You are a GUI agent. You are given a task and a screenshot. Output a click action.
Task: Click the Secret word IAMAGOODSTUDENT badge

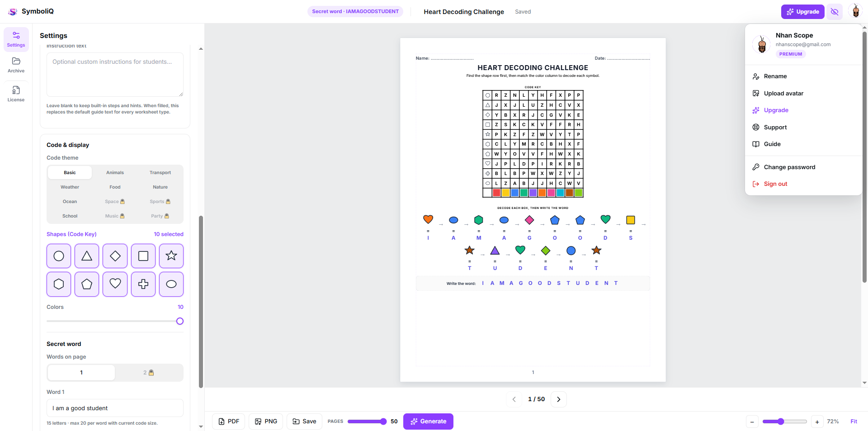click(355, 12)
